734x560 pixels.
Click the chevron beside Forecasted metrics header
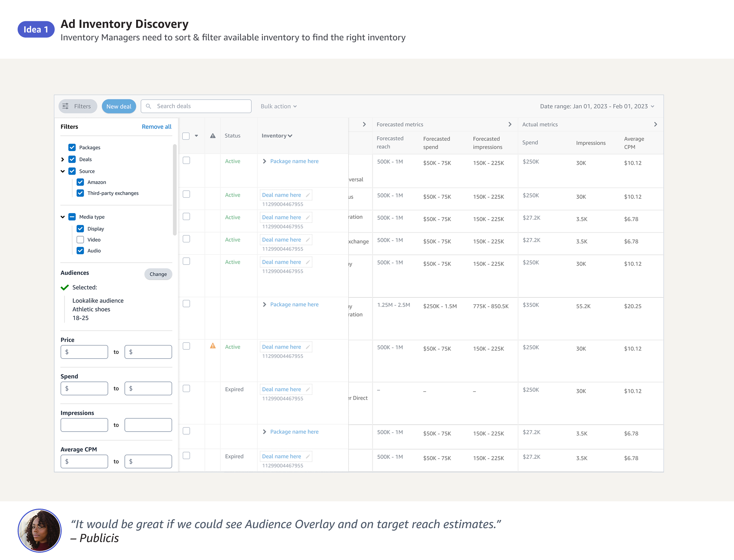pos(510,124)
